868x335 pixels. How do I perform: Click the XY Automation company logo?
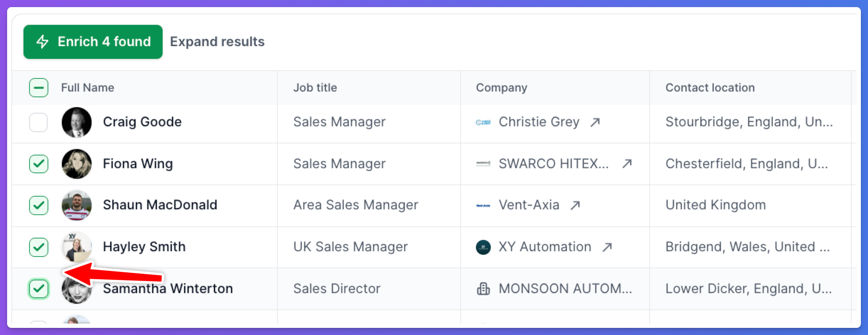click(x=483, y=247)
